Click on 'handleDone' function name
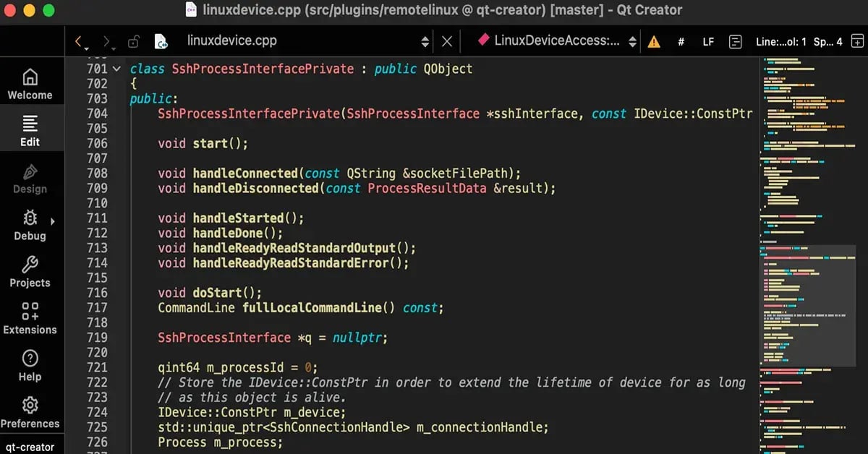Viewport: 868px width, 454px height. pos(228,234)
